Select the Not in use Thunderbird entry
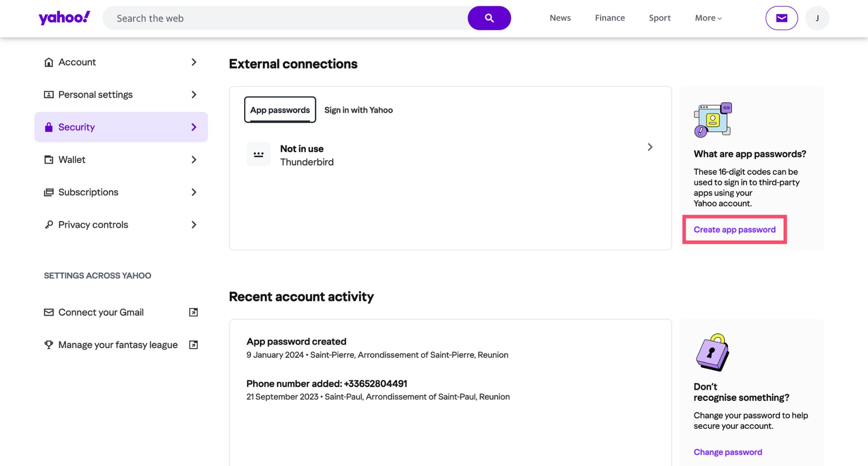 click(x=450, y=155)
